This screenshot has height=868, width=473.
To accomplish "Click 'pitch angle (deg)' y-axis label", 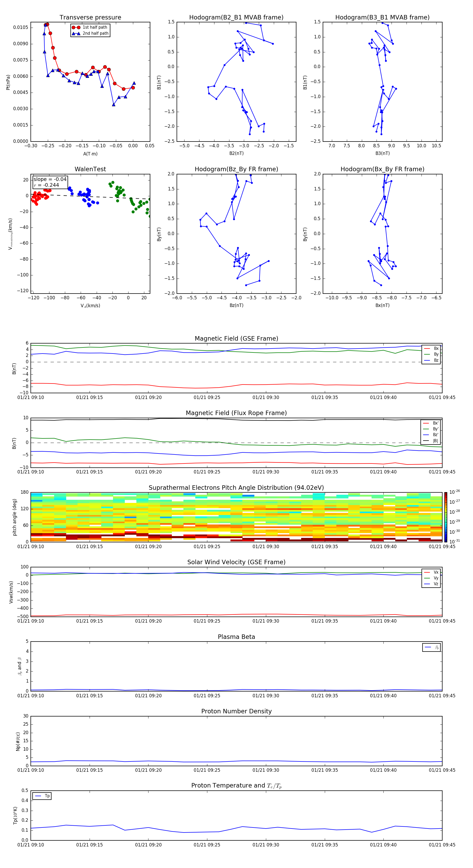I will 14,517.
